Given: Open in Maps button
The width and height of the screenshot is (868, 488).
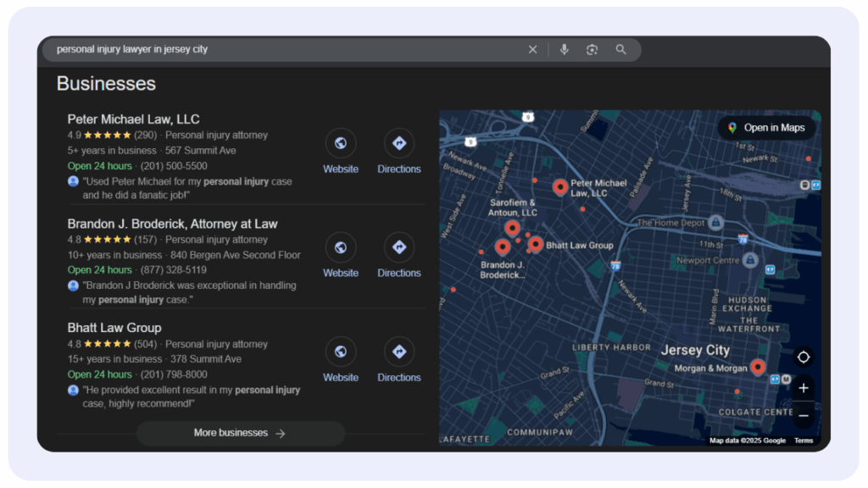Looking at the screenshot, I should pos(766,128).
